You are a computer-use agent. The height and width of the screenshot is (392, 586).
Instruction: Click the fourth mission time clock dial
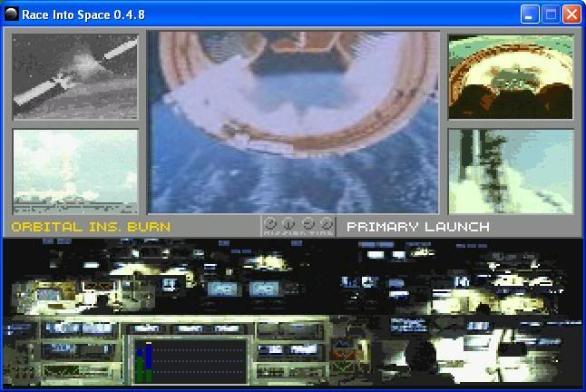(x=327, y=223)
